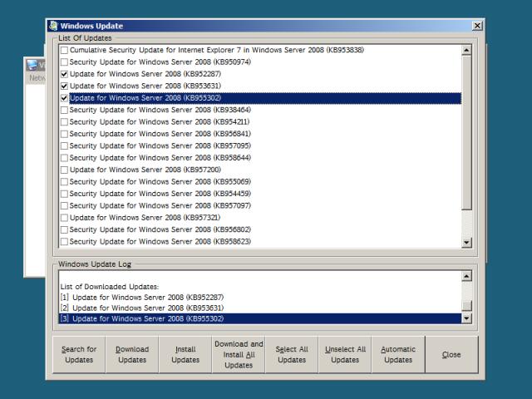This screenshot has height=399, width=532.
Task: Click updates list scroll down arrow
Action: [466, 242]
